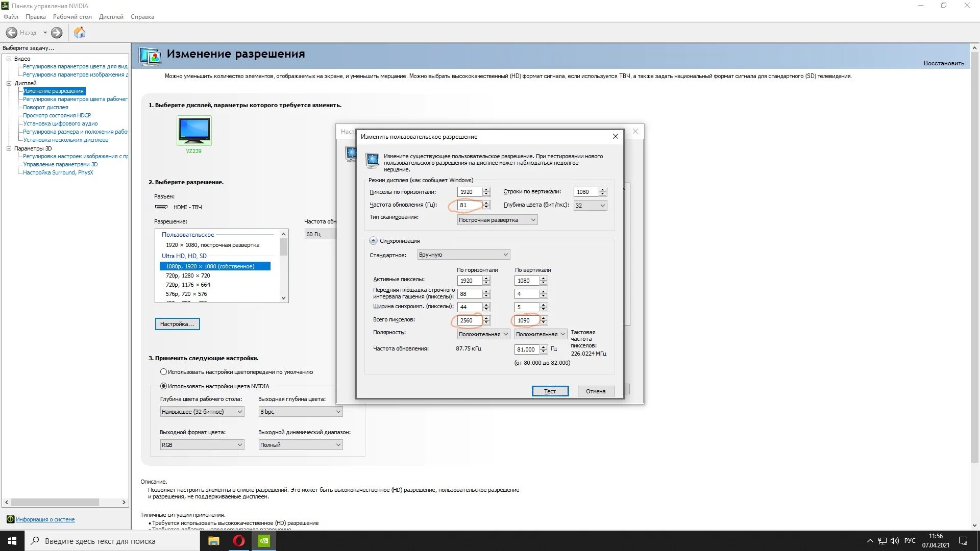
Task: Show hidden system tray icons
Action: pos(870,541)
